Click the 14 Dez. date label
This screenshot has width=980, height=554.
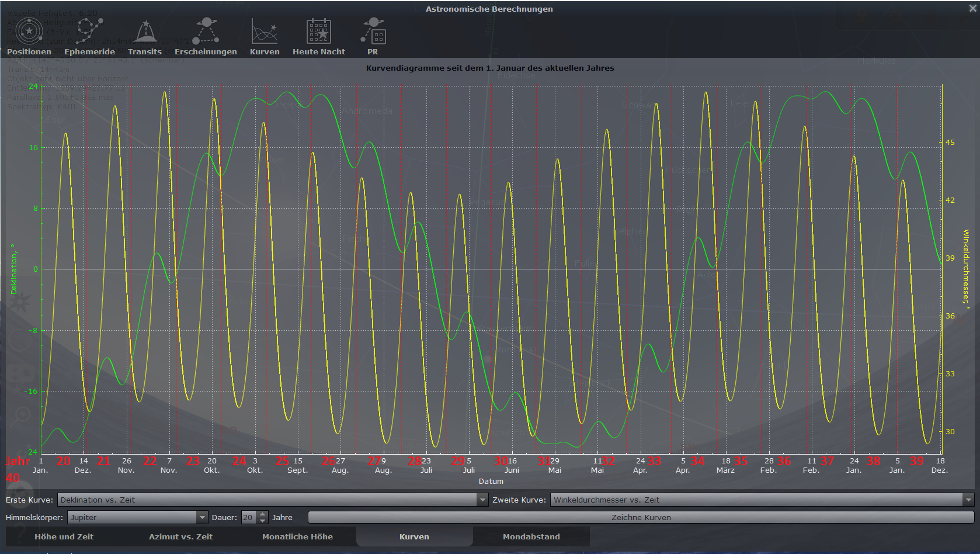83,465
